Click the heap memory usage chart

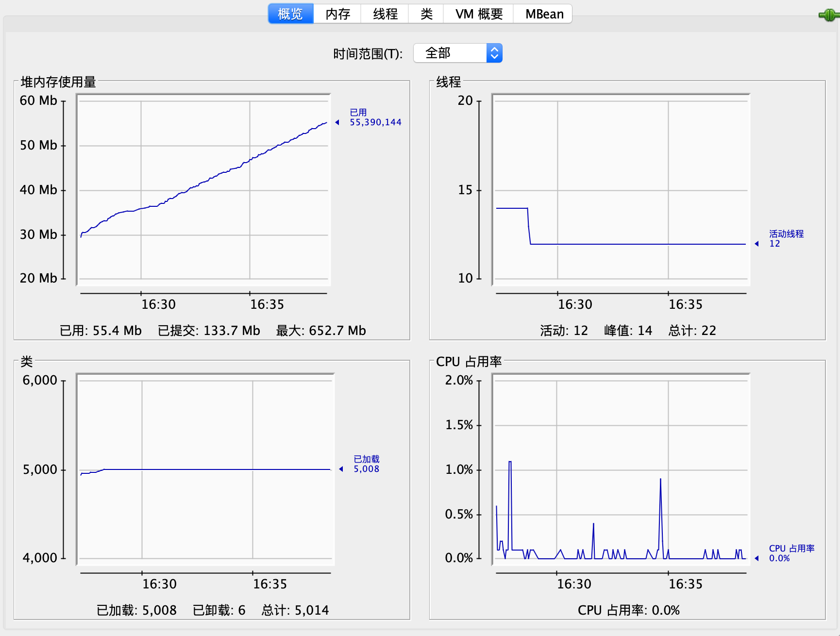point(204,189)
